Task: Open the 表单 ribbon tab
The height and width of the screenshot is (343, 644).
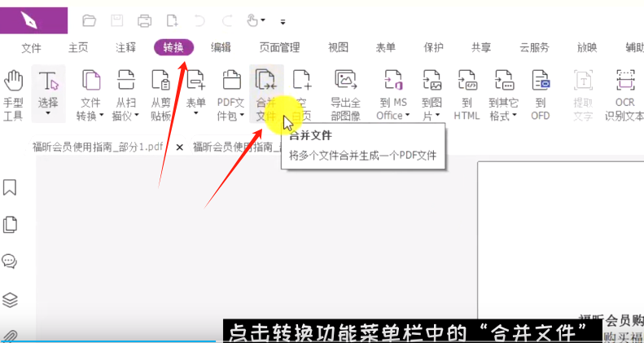Action: pyautogui.click(x=386, y=48)
